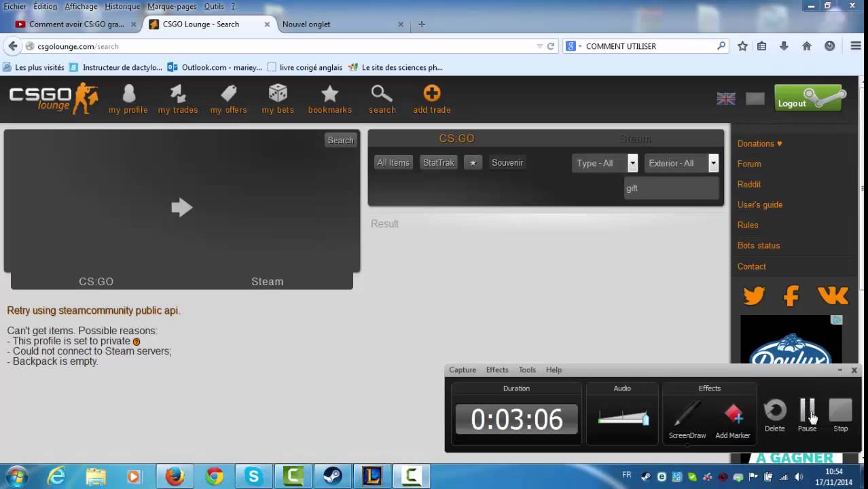Open URL history dropdown arrow
Screen dimensions: 868x489
[x=540, y=46]
